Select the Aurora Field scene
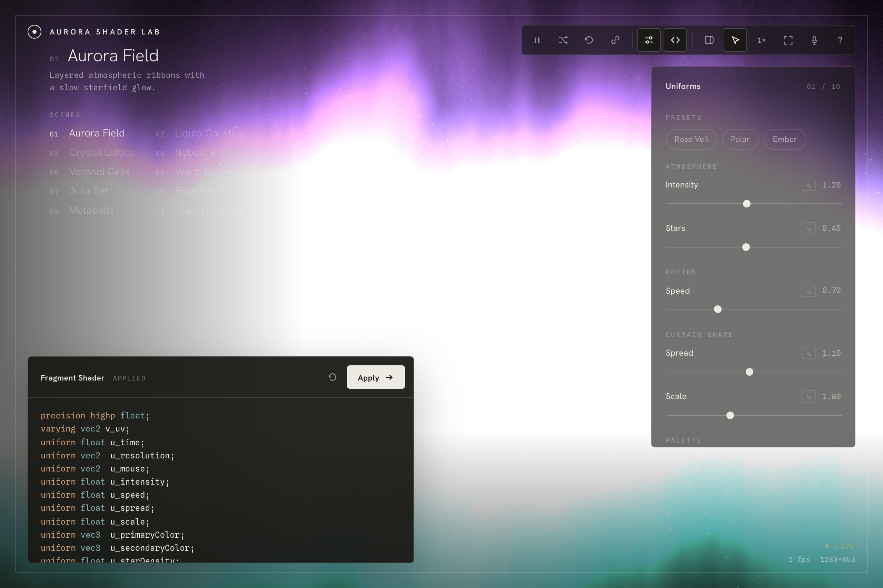This screenshot has height=588, width=883. (x=87, y=133)
